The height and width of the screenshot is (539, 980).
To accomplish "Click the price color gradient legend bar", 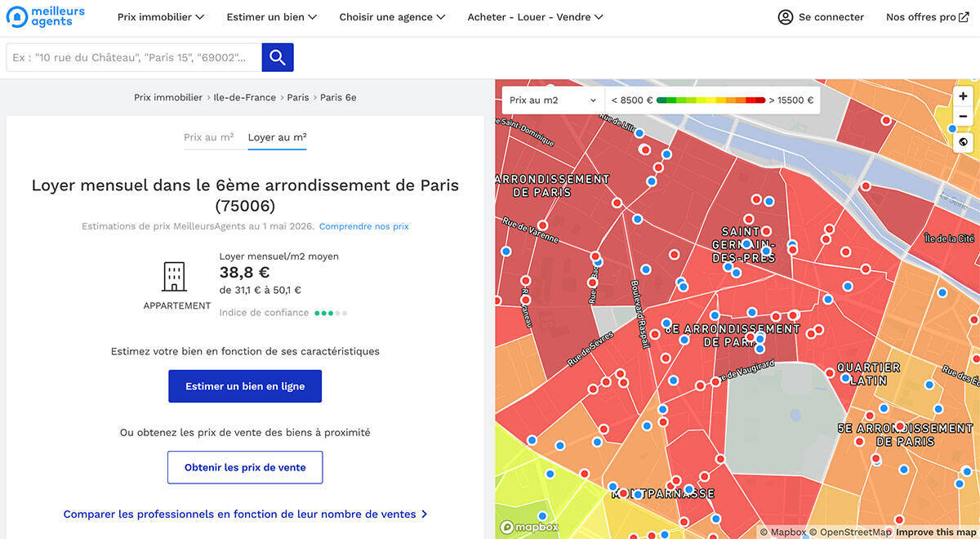I will pyautogui.click(x=710, y=100).
